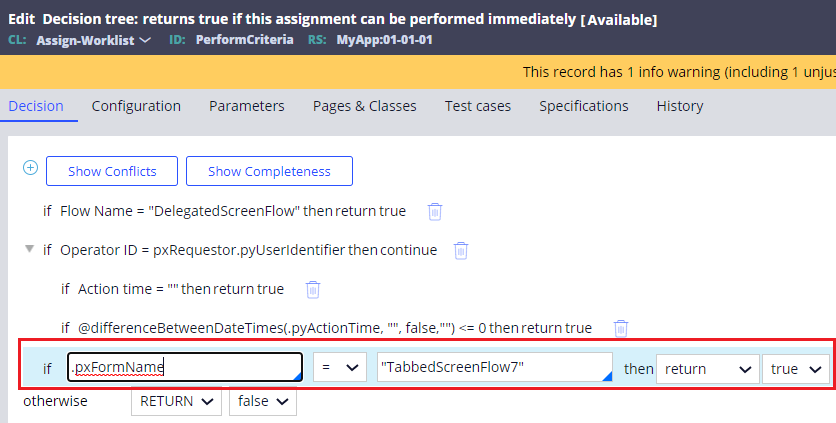Open the return action dropdown

pyautogui.click(x=708, y=369)
